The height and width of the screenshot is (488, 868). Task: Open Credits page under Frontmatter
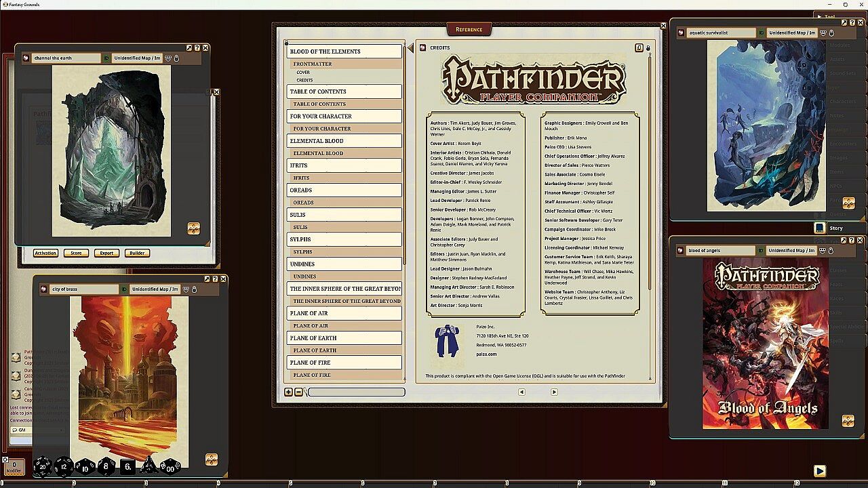click(304, 80)
